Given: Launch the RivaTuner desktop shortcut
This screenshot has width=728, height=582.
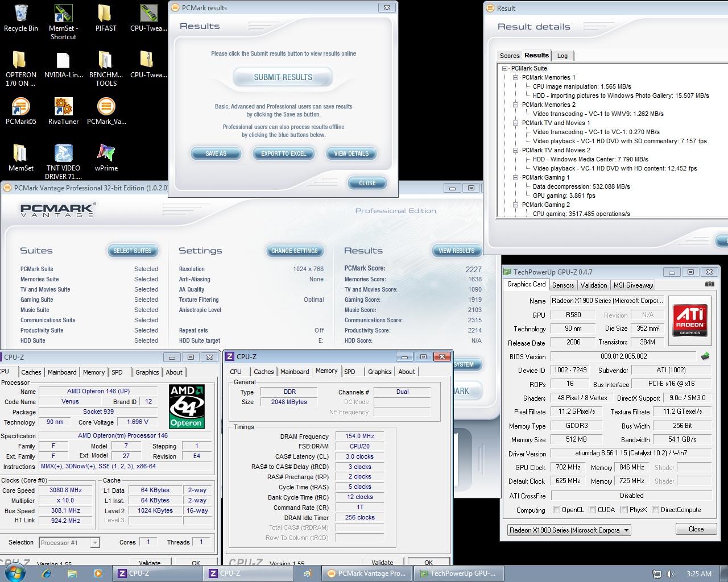Looking at the screenshot, I should coord(63,111).
